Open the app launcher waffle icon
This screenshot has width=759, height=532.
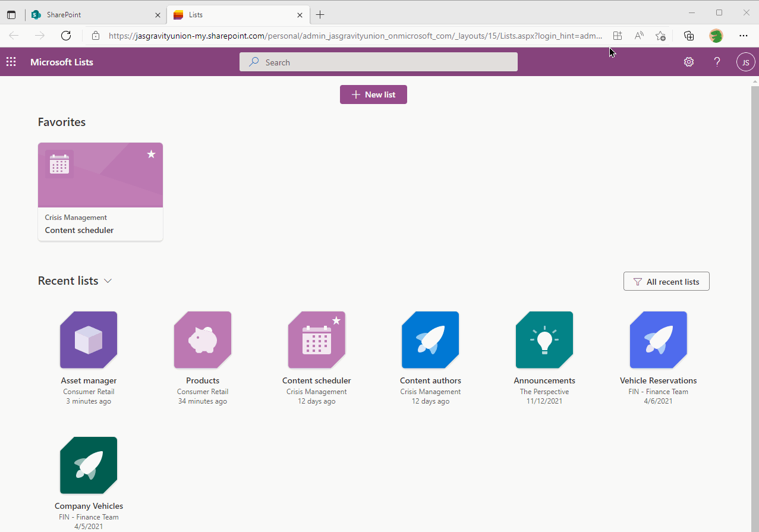tap(11, 62)
